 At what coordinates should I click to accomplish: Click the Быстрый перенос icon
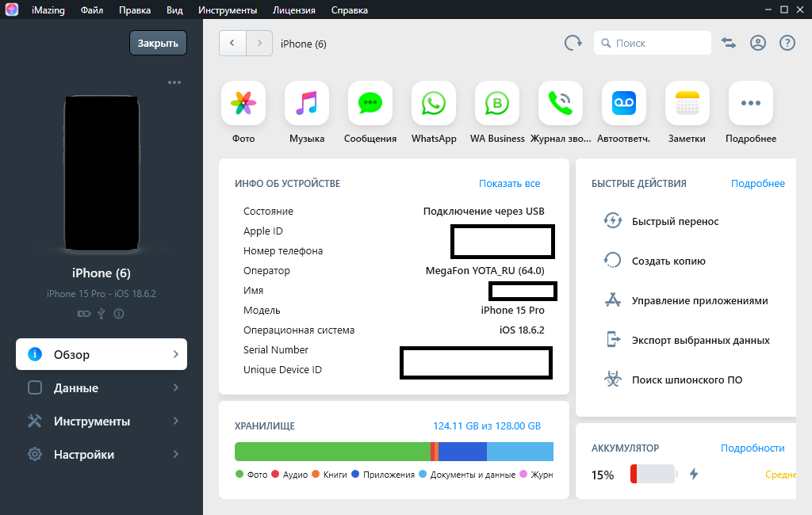(613, 221)
